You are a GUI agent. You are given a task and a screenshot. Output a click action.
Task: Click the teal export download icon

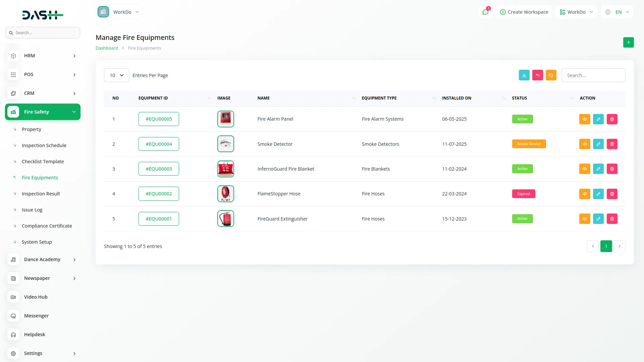click(524, 75)
